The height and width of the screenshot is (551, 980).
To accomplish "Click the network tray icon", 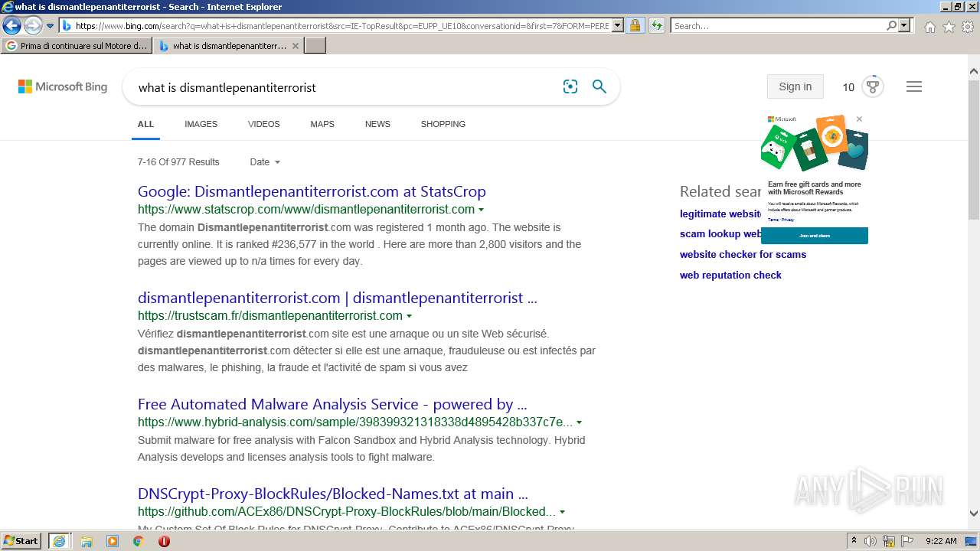I will pyautogui.click(x=889, y=541).
